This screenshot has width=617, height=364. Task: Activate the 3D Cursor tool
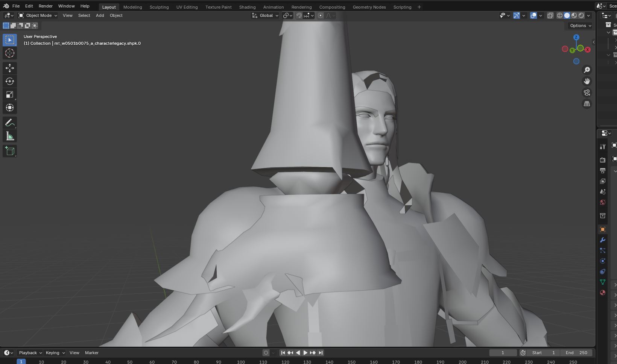pyautogui.click(x=10, y=53)
